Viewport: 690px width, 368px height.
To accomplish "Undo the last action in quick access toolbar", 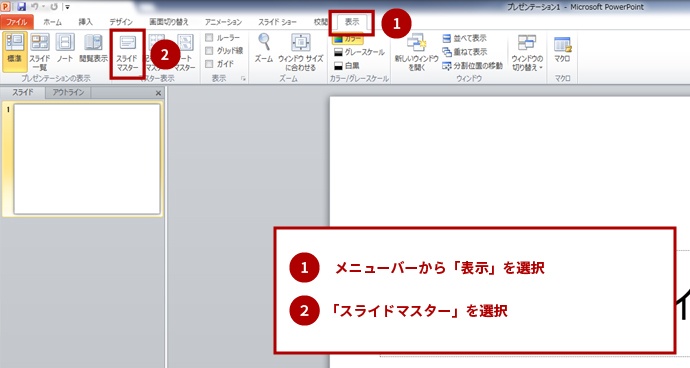I will (x=35, y=7).
